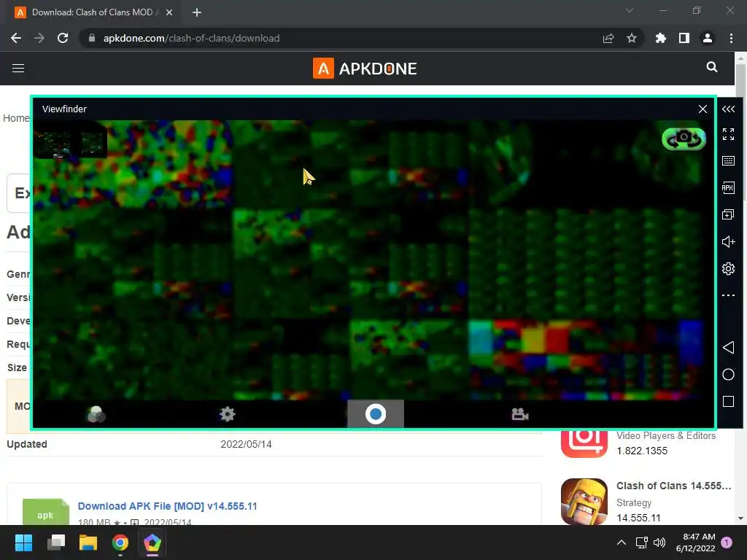747x560 pixels.
Task: Open the color effects filter icon
Action: (96, 414)
